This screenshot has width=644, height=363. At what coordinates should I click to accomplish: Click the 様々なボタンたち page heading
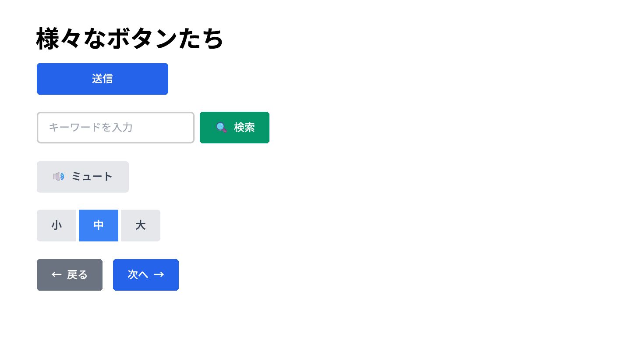click(x=130, y=39)
